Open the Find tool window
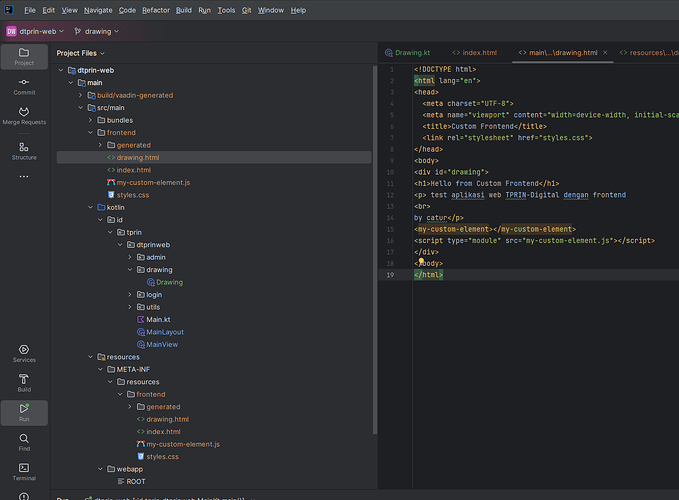The height and width of the screenshot is (500, 679). point(23,442)
